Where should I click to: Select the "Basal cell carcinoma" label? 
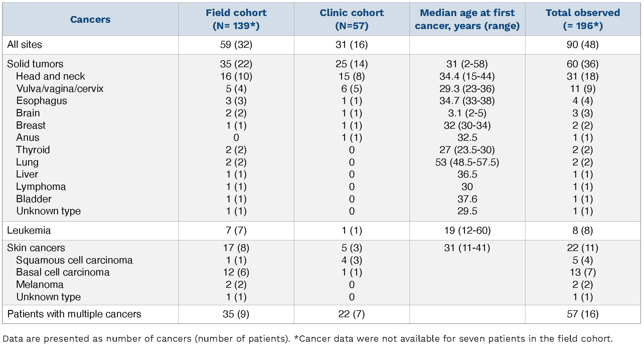63,272
